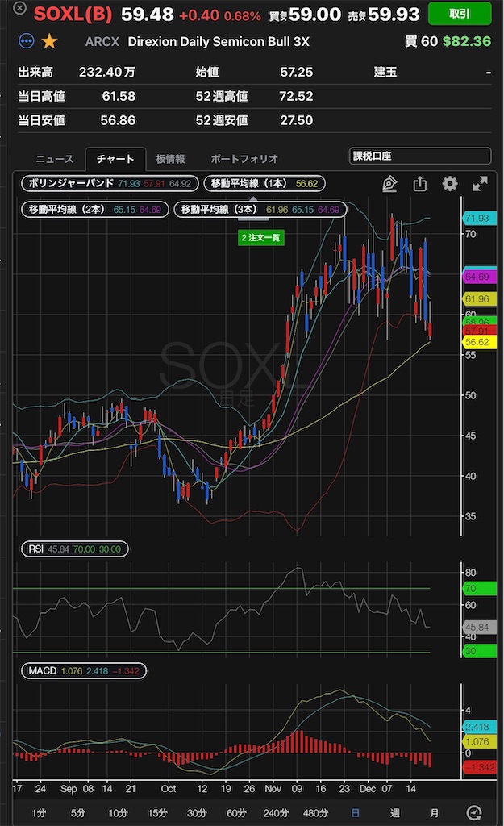Click the 45.84 RSI value label

[x=480, y=627]
